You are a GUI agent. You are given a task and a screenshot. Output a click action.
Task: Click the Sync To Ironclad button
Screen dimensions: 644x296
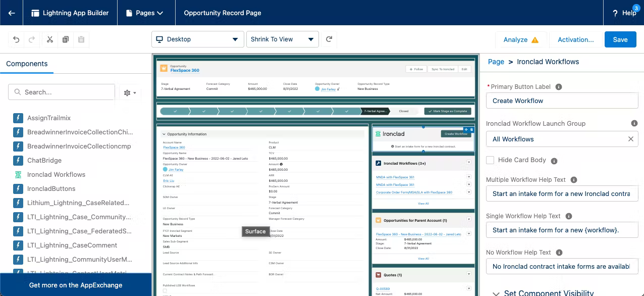click(x=443, y=69)
